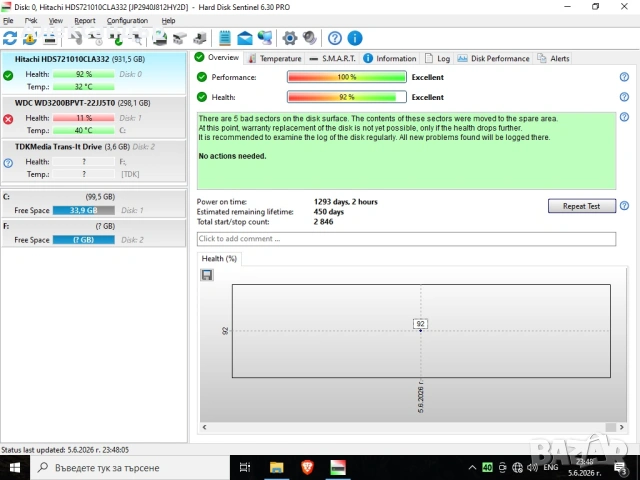Click the Repeat Test button

pyautogui.click(x=581, y=206)
